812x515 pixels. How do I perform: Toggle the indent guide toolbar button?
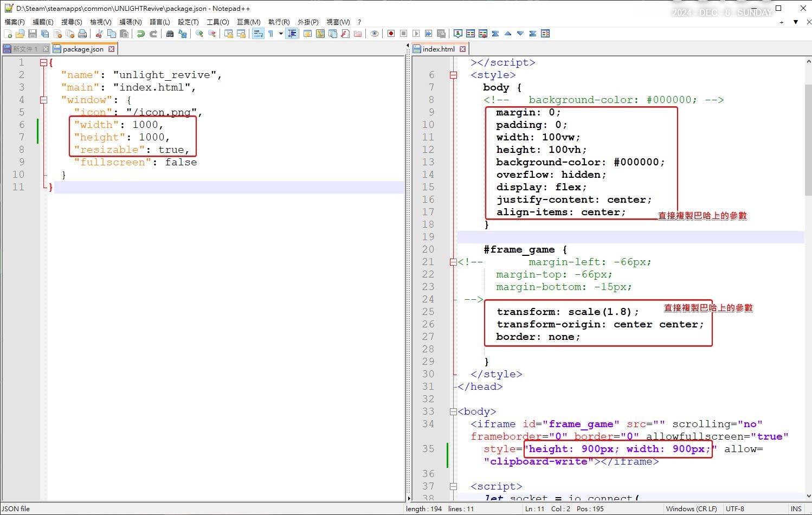click(x=292, y=34)
